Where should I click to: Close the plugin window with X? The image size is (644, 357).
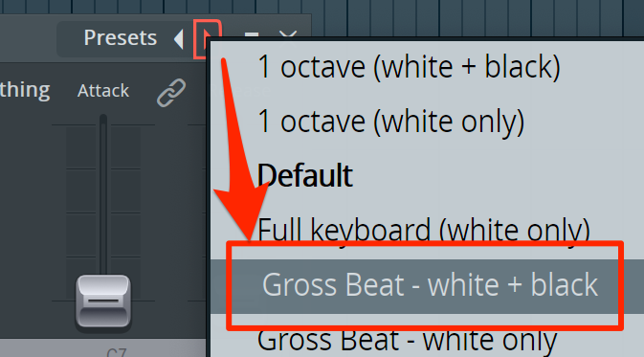[x=288, y=34]
